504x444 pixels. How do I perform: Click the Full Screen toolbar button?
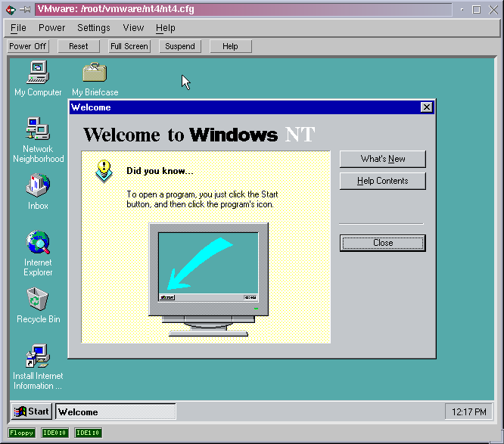click(129, 46)
